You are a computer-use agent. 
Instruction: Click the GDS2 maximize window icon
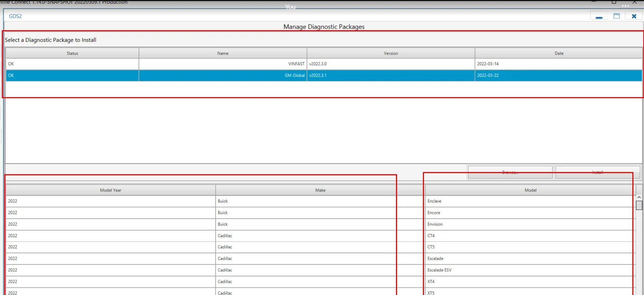click(616, 16)
